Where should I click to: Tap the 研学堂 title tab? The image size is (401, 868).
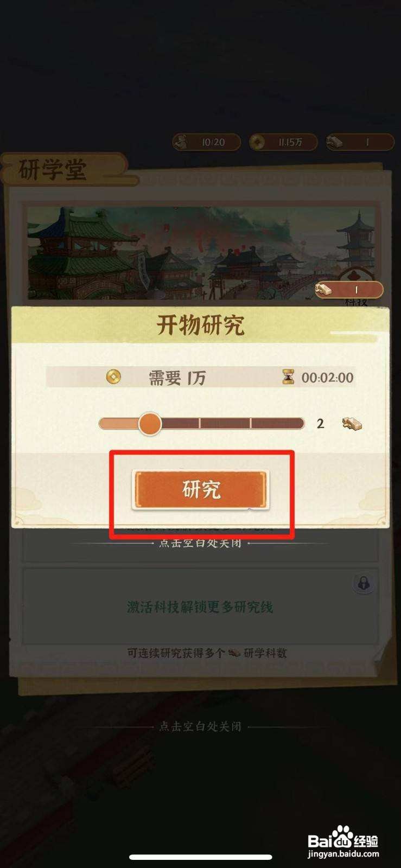point(53,170)
